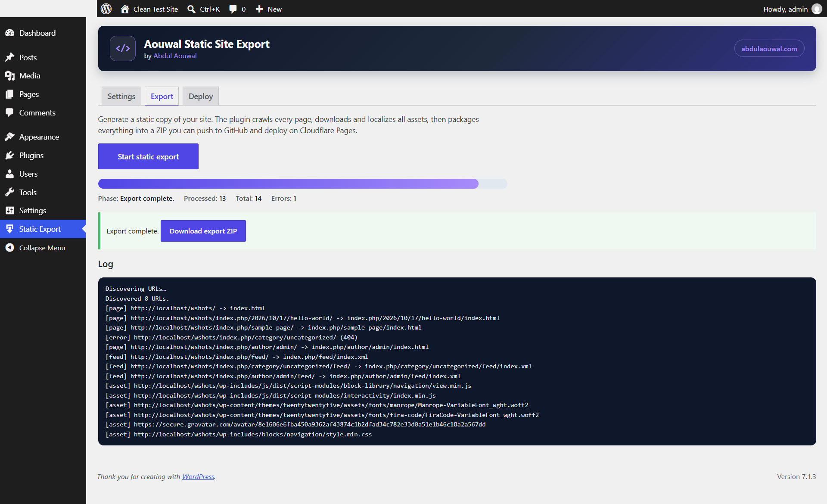827x504 pixels.
Task: Click the plus New icon
Action: (259, 9)
